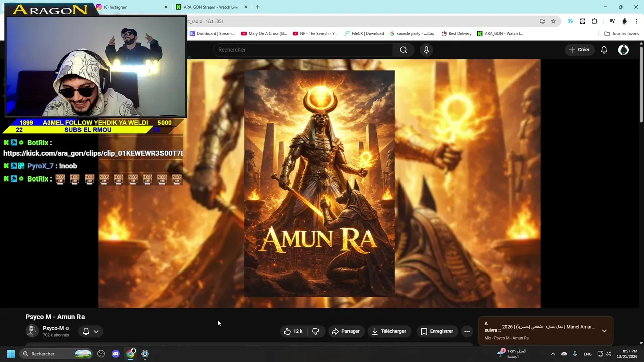Image resolution: width=644 pixels, height=362 pixels.
Task: Expand the À suivre playlist panel
Action: pyautogui.click(x=604, y=331)
